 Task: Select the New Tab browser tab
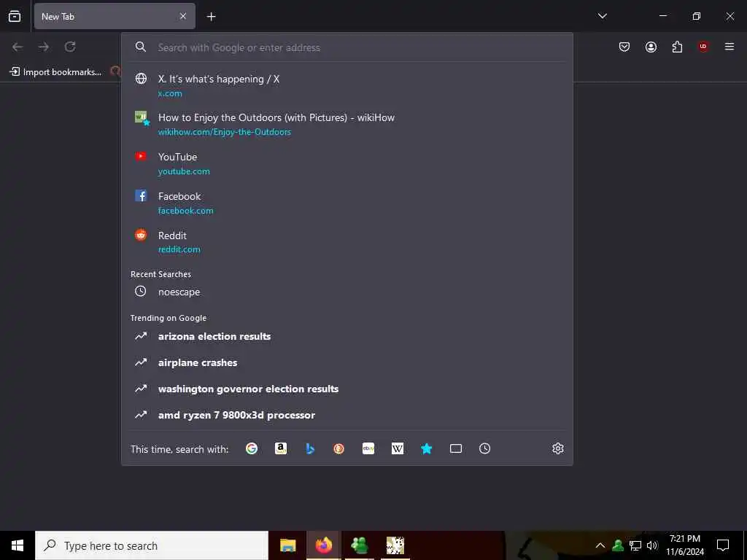115,16
